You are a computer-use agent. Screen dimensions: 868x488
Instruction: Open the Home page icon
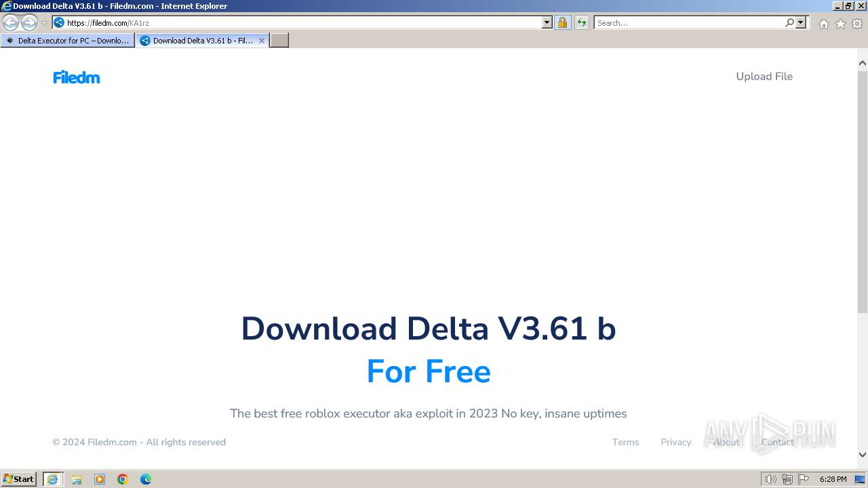pyautogui.click(x=823, y=24)
